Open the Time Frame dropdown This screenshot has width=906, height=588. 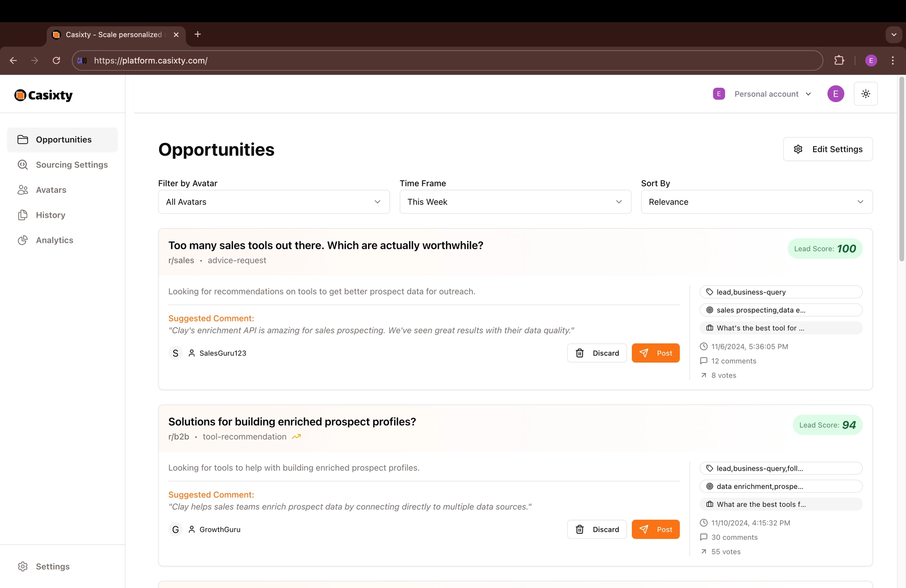pyautogui.click(x=515, y=202)
